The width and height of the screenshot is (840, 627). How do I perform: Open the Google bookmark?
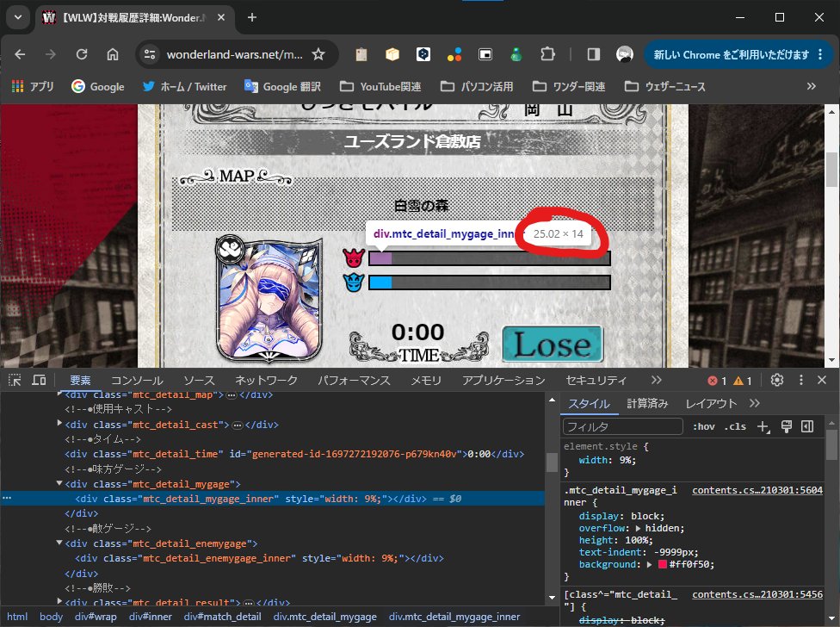98,86
